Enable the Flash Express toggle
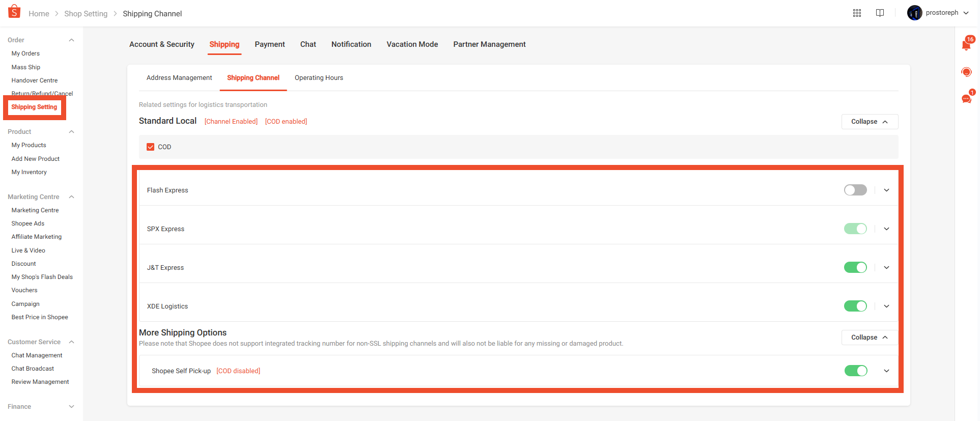The width and height of the screenshot is (980, 421). pyautogui.click(x=855, y=190)
